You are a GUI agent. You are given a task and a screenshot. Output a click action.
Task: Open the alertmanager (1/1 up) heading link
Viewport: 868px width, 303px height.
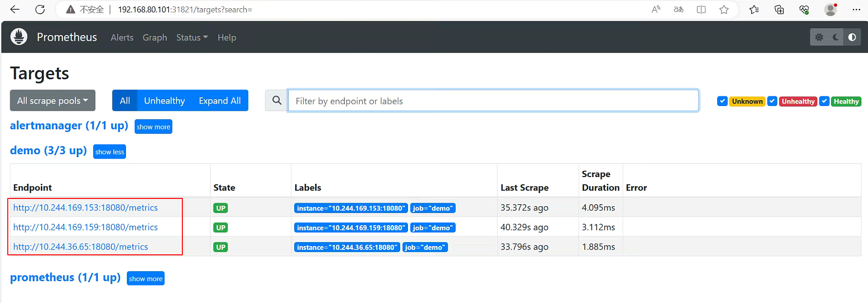[69, 125]
